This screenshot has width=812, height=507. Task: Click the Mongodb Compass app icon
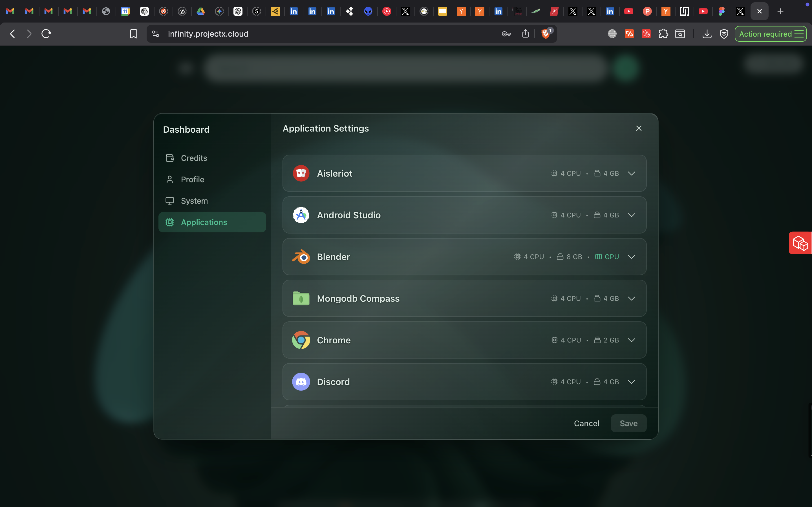tap(301, 298)
